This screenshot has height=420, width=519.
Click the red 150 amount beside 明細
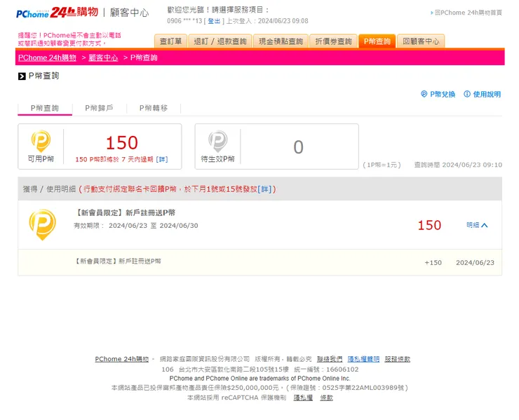429,225
